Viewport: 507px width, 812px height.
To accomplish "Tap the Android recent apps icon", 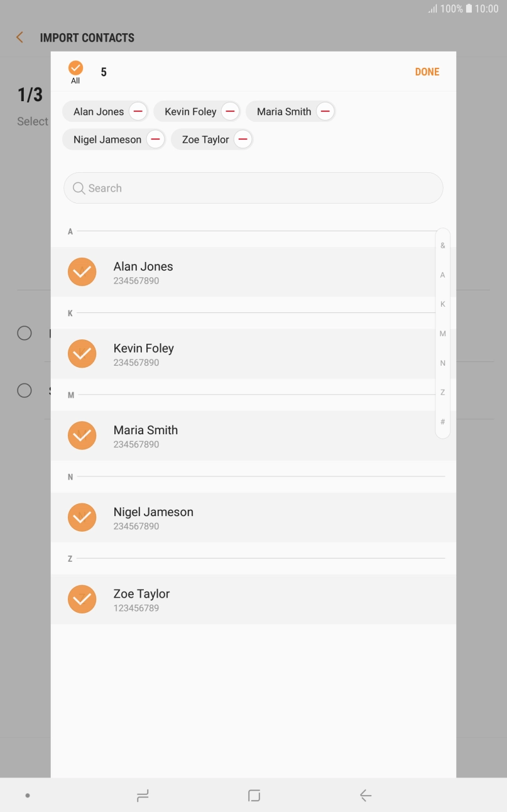I will pyautogui.click(x=143, y=796).
